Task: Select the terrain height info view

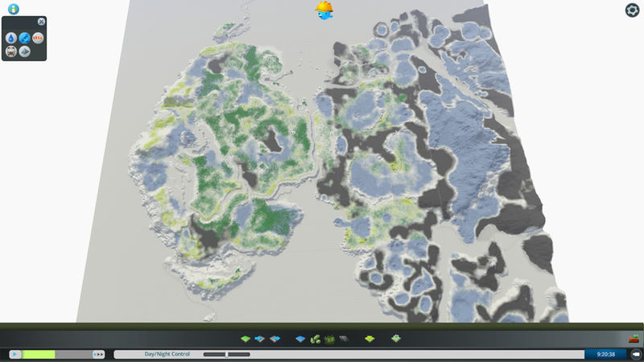Action: tap(25, 51)
